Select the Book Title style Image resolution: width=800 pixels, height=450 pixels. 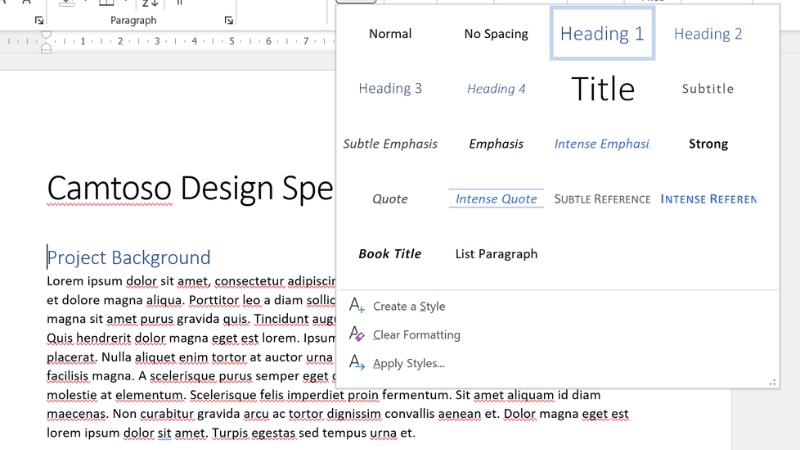(390, 254)
